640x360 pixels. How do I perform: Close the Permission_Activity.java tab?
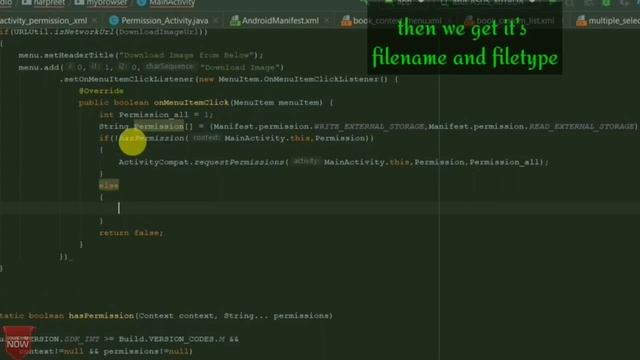tap(216, 20)
